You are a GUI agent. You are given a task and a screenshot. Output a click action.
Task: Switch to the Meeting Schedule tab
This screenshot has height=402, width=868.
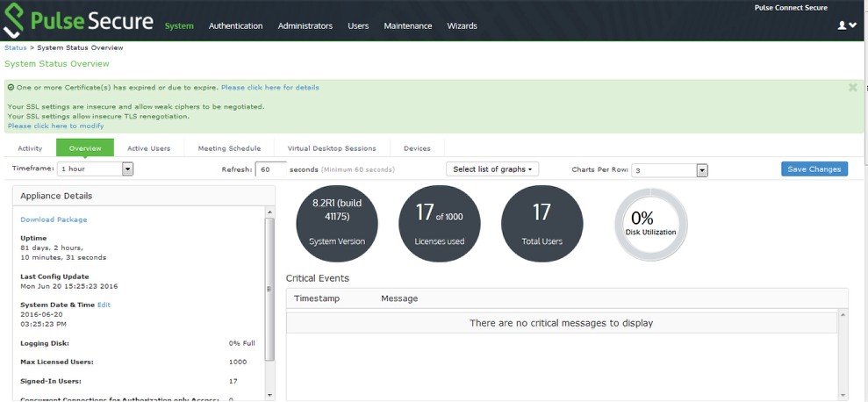[229, 148]
